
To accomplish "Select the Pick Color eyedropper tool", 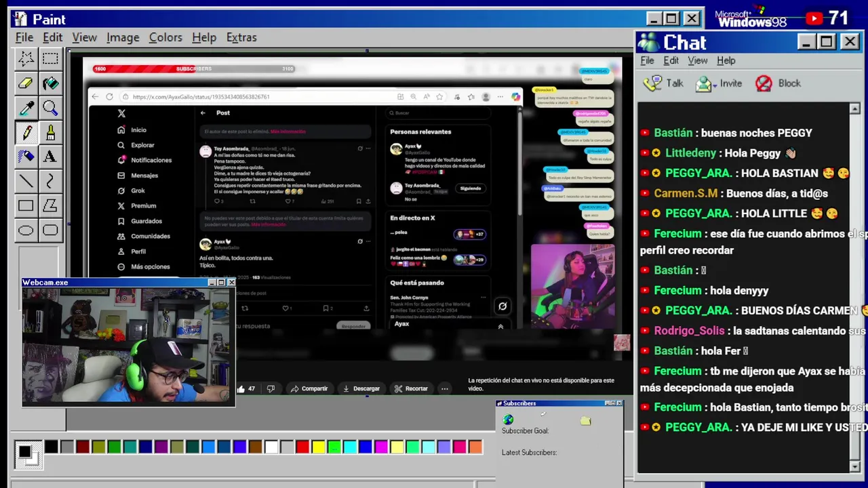I will click(26, 108).
